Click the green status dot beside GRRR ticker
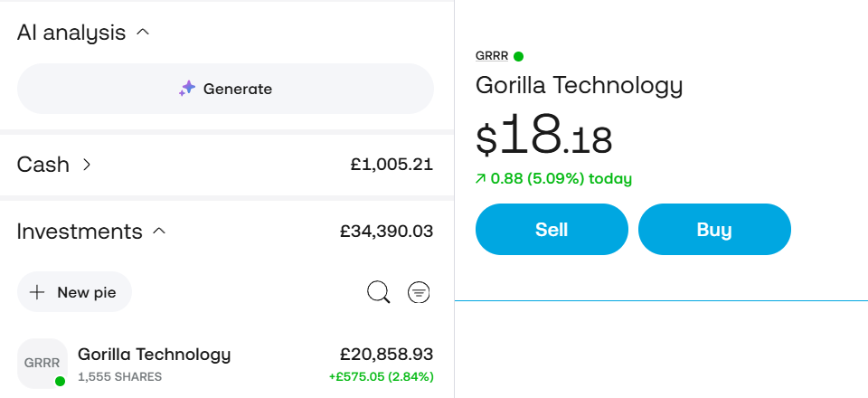 518,56
